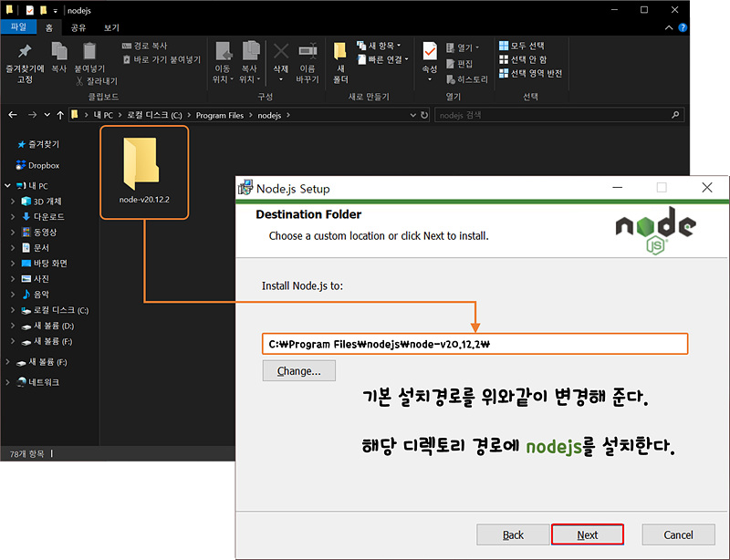
Task: Click Program Files in address breadcrumb
Action: (x=220, y=115)
